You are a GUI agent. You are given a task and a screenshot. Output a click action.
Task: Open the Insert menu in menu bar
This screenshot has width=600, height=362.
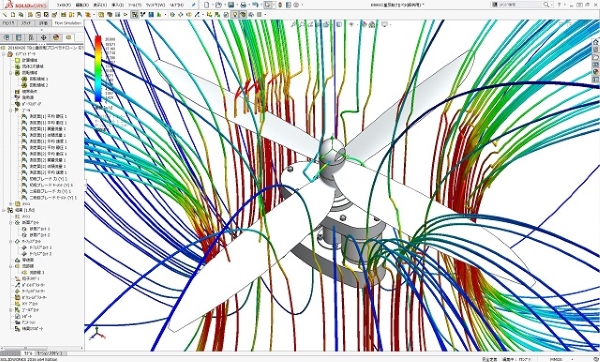click(117, 5)
